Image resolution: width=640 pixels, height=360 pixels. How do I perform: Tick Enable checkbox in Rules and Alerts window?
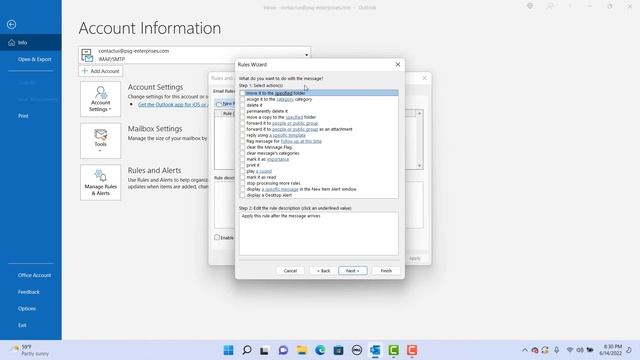pos(217,237)
